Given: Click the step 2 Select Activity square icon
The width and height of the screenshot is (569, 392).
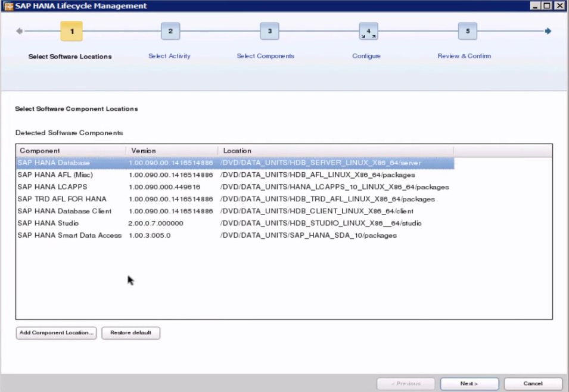Looking at the screenshot, I should coord(170,31).
